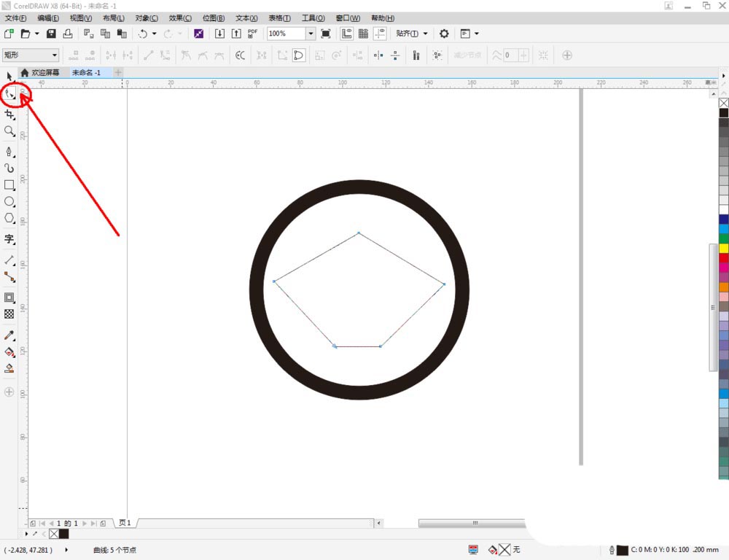Select the Pick tool arrow
The width and height of the screenshot is (729, 560).
pyautogui.click(x=9, y=76)
